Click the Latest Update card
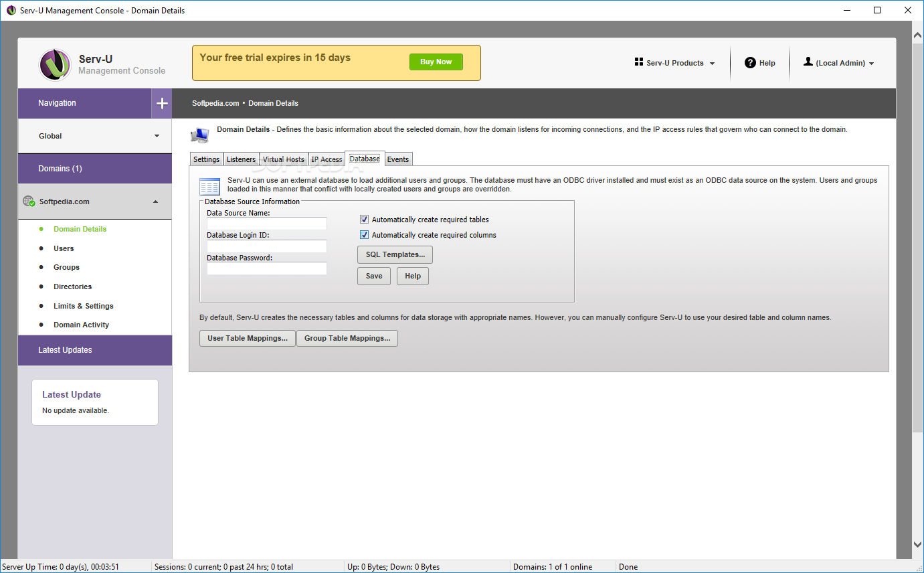The image size is (924, 573). pos(95,402)
